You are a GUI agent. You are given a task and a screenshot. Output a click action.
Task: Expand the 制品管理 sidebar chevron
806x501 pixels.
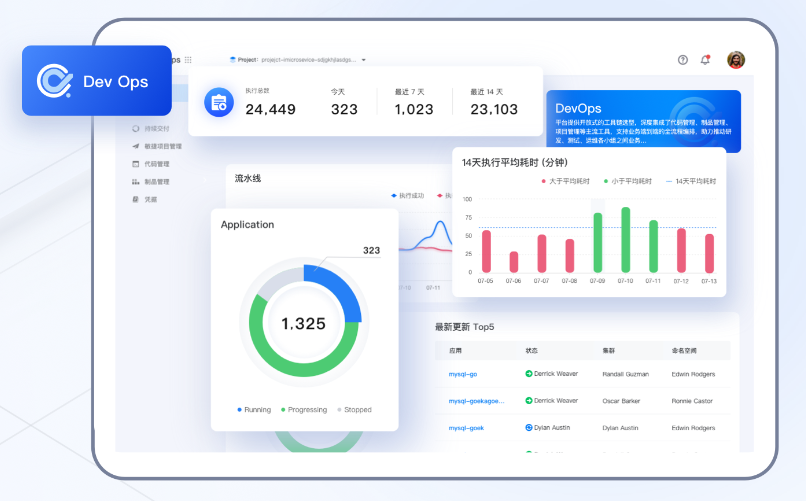(205, 181)
